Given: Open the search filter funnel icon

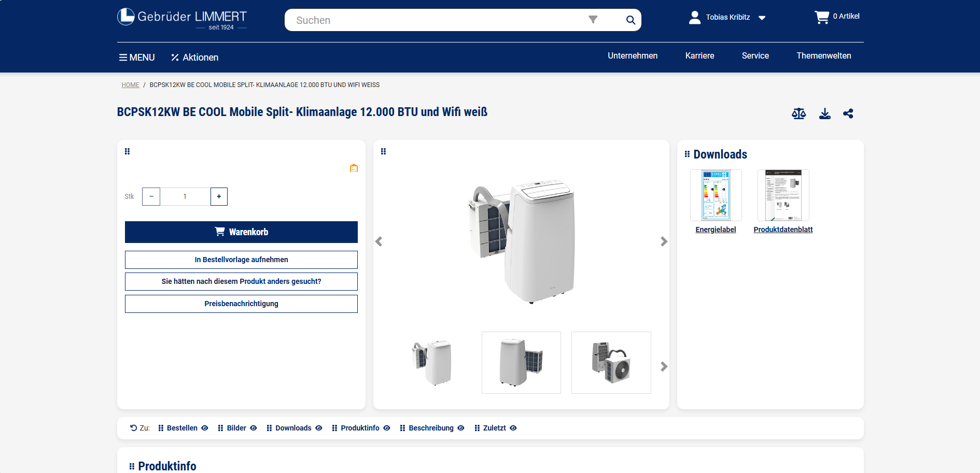Looking at the screenshot, I should tap(593, 20).
